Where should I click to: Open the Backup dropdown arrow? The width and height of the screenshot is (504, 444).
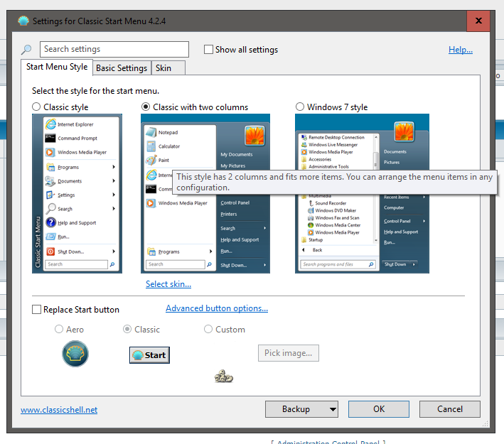333,409
